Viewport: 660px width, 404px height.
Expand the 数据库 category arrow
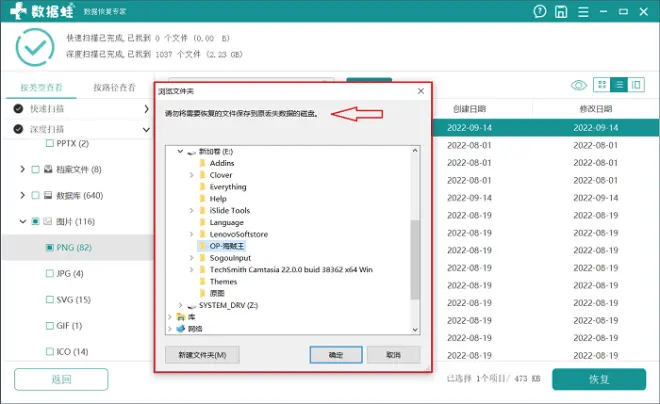coord(22,195)
